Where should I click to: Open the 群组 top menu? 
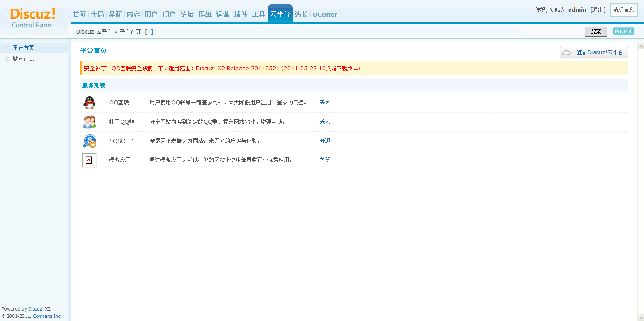[205, 14]
